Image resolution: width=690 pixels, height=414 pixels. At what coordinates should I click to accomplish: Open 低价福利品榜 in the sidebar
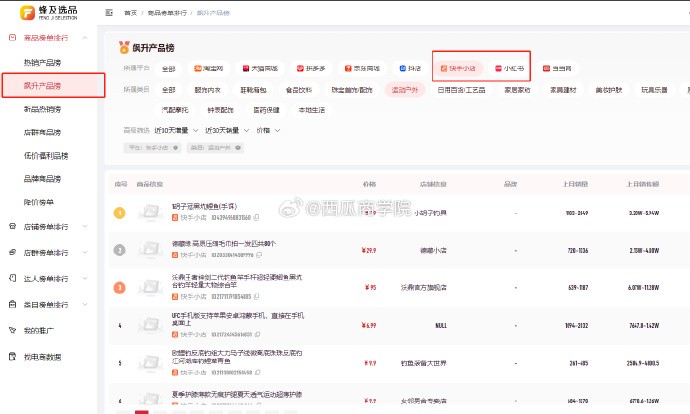click(x=46, y=156)
